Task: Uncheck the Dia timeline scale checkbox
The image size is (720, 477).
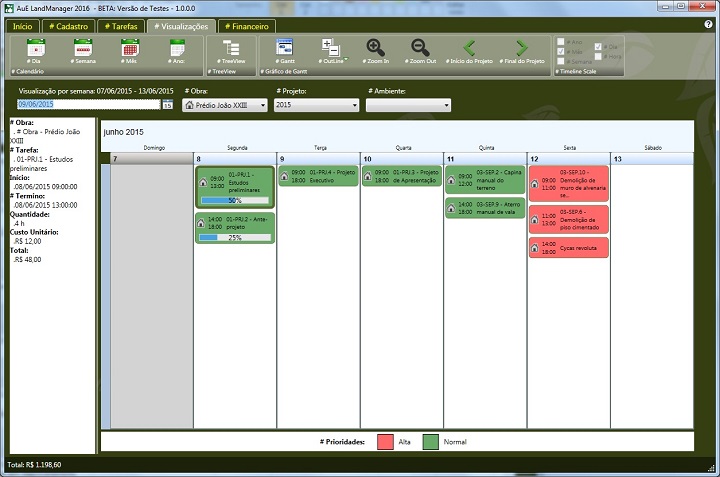Action: coord(600,46)
